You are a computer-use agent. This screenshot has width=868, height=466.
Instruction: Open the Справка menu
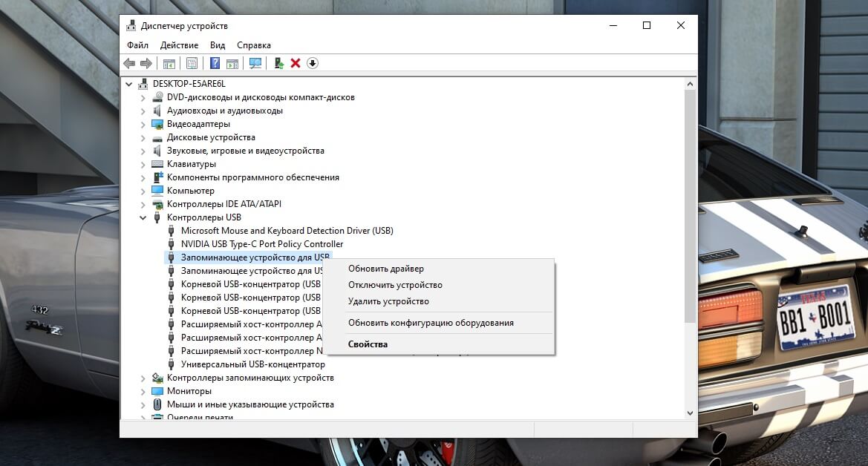(254, 45)
